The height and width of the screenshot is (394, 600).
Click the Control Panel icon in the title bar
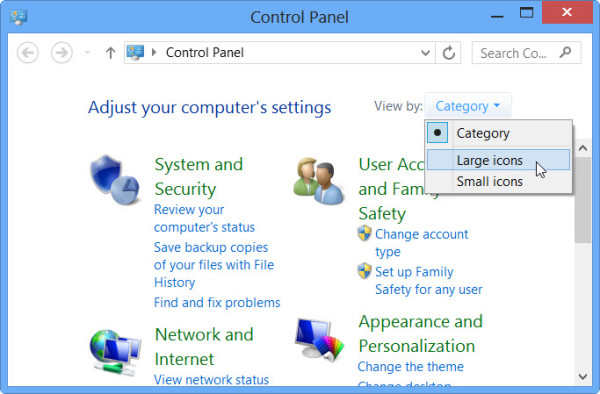18,17
